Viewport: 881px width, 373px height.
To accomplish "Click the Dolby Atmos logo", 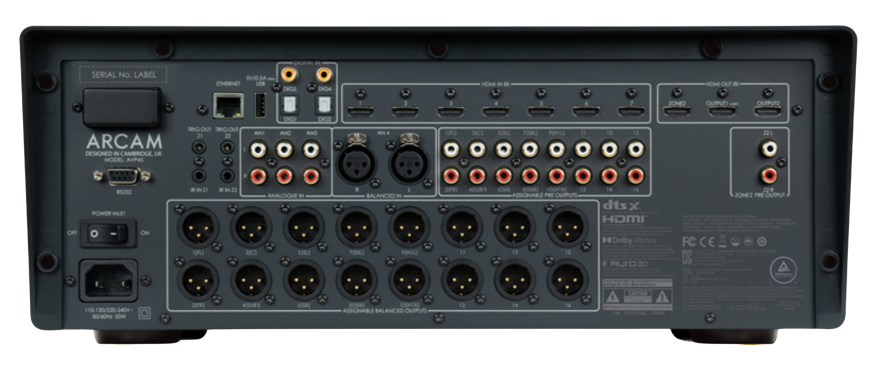I will tap(629, 240).
